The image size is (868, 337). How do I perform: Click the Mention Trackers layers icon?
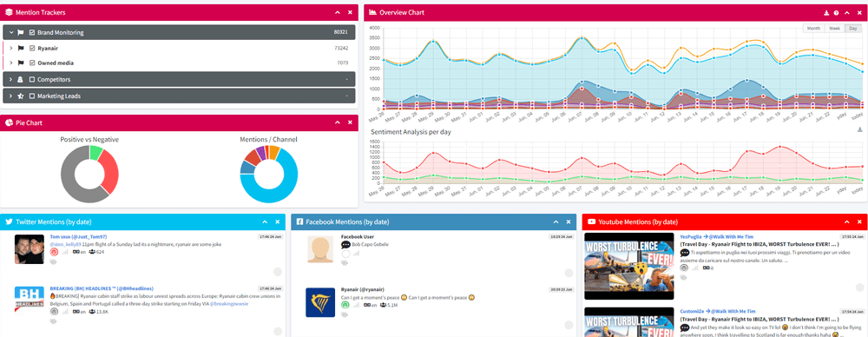pyautogui.click(x=9, y=12)
